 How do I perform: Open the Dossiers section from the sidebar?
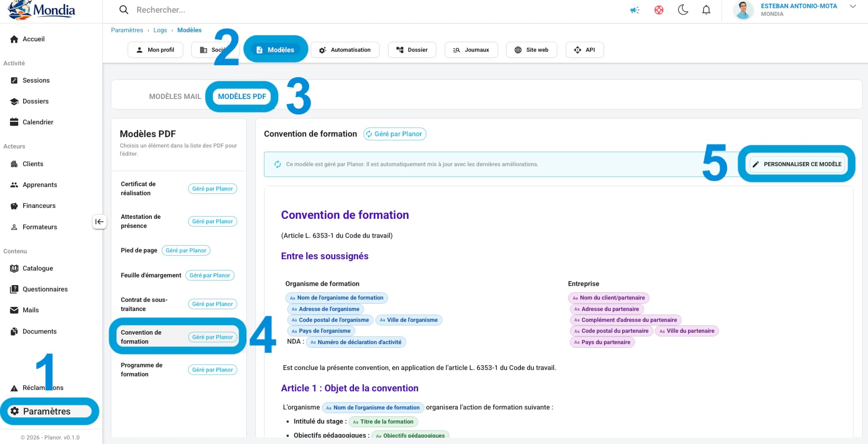point(36,101)
